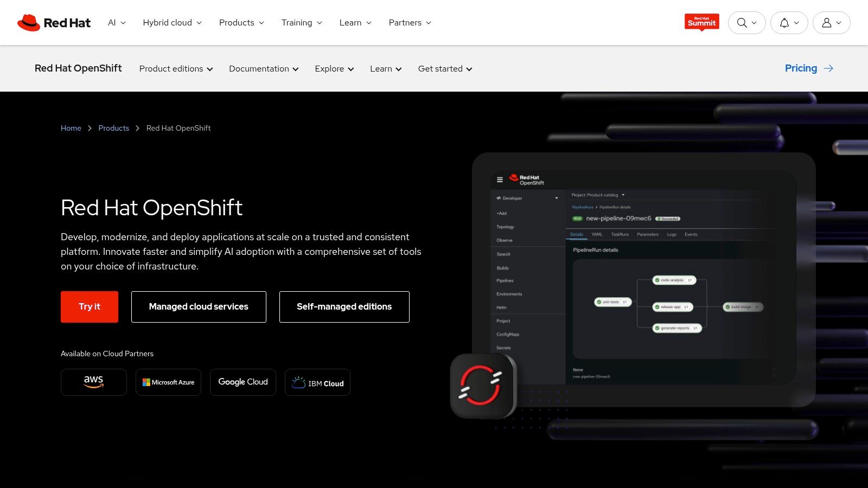868x488 pixels.
Task: Open the Red Hat Summit badge
Action: coord(701,22)
